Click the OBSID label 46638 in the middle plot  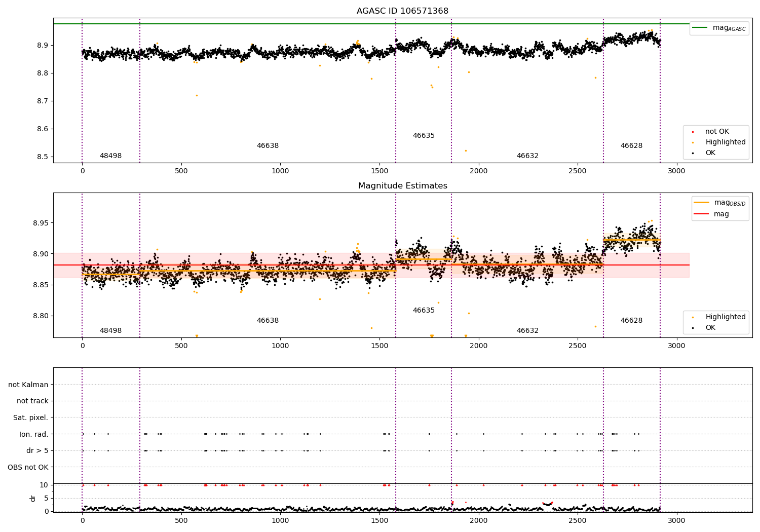268,321
